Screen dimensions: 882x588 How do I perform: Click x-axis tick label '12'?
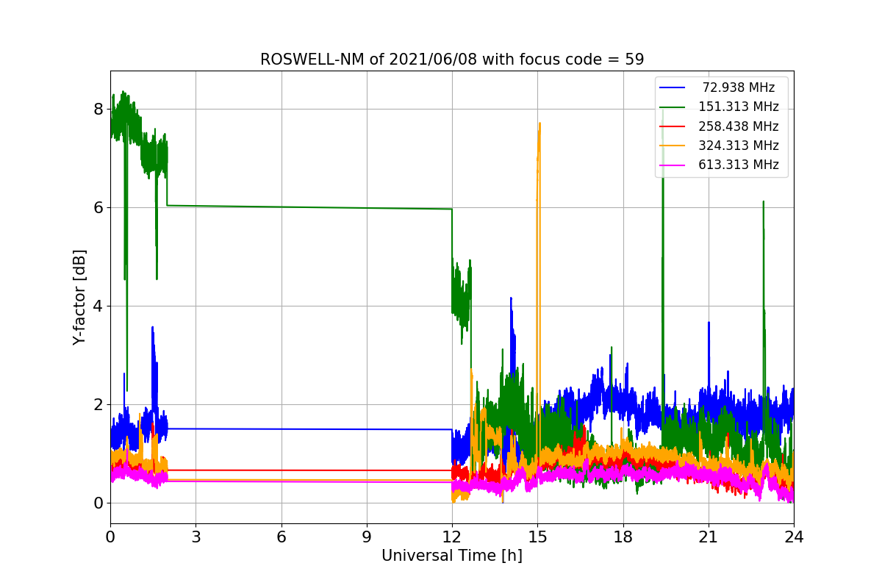click(452, 537)
